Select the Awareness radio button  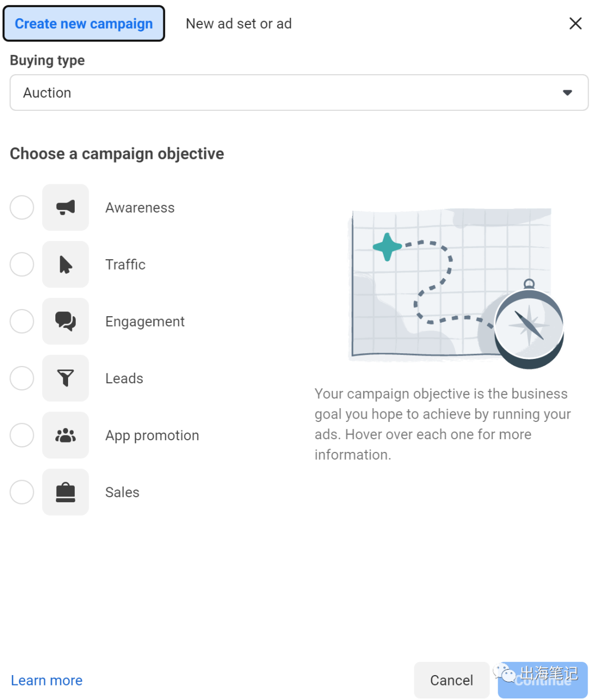(x=22, y=208)
